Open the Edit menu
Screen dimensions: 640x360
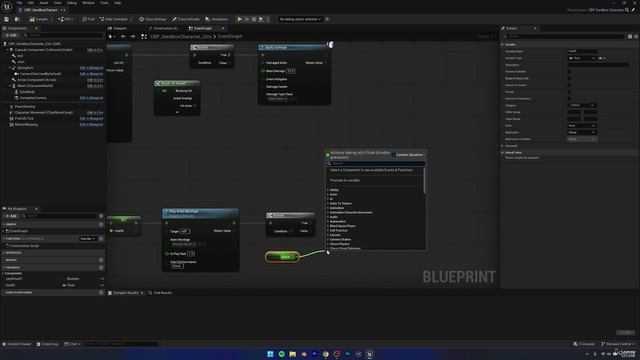pyautogui.click(x=31, y=3)
